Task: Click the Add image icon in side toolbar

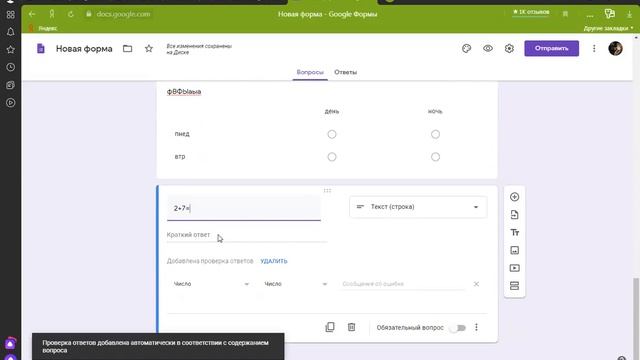Action: [x=514, y=250]
